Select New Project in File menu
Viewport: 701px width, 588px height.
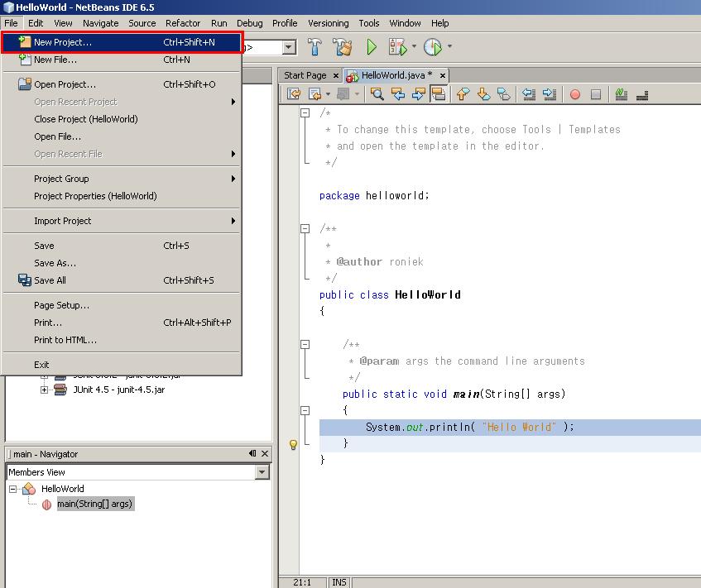[122, 42]
